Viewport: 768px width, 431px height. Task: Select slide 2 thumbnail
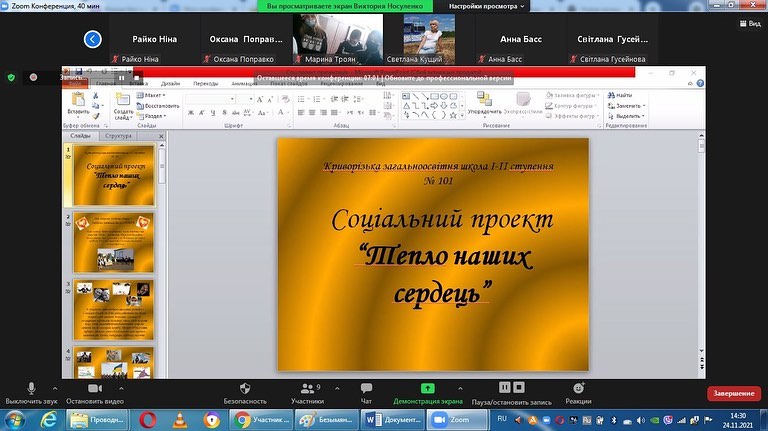coord(114,242)
